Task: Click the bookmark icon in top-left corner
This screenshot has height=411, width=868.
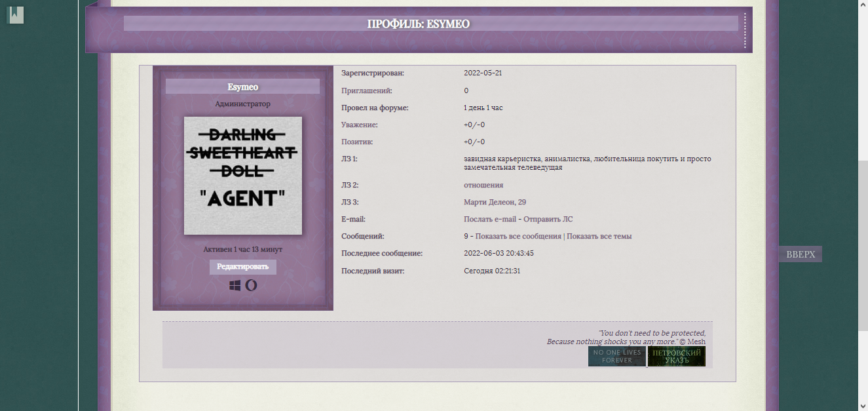Action: [15, 14]
